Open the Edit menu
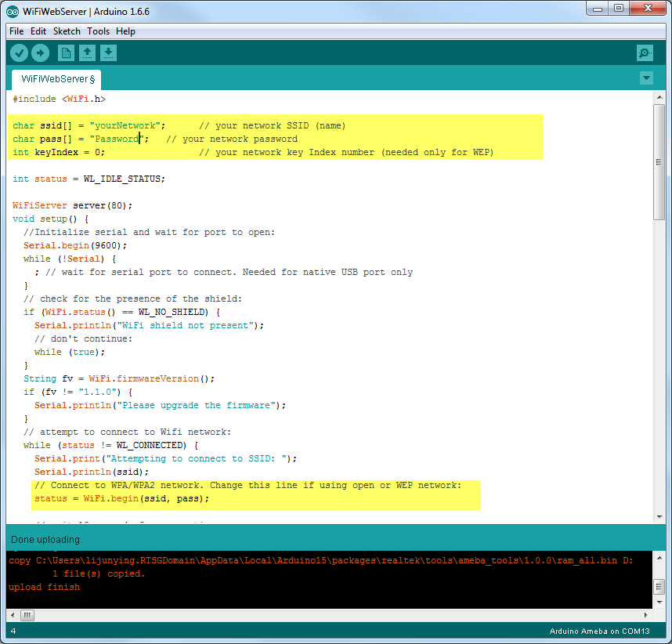The width and height of the screenshot is (672, 644). 38,31
